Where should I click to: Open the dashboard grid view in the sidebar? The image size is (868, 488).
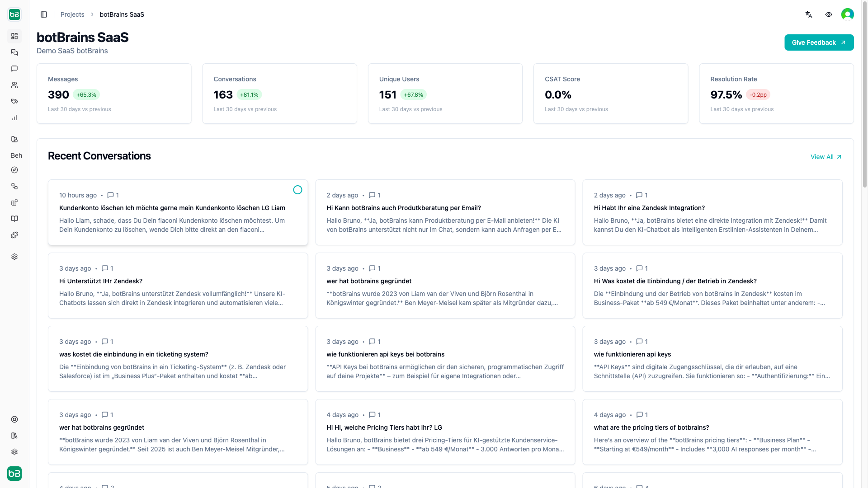click(14, 36)
